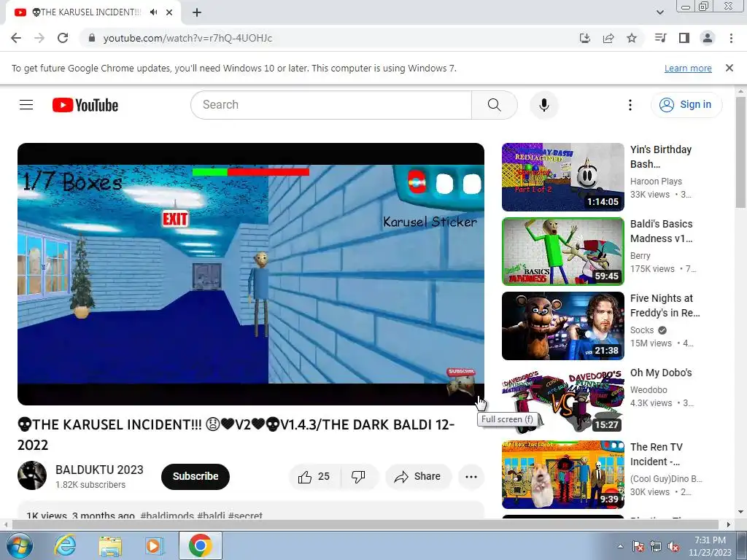The image size is (747, 560).
Task: Open Baldi's Basics Madness thumbnail
Action: tap(562, 252)
